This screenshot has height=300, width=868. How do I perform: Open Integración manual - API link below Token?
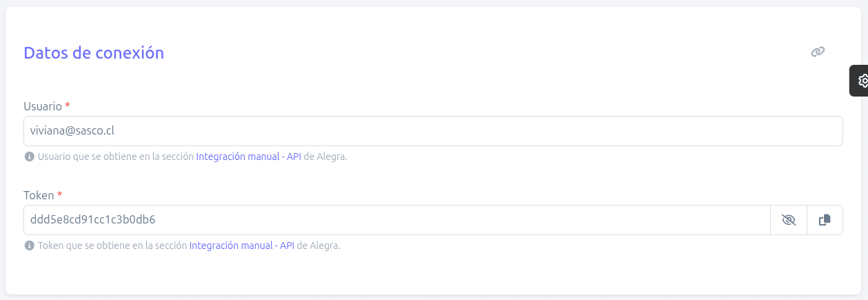(241, 245)
